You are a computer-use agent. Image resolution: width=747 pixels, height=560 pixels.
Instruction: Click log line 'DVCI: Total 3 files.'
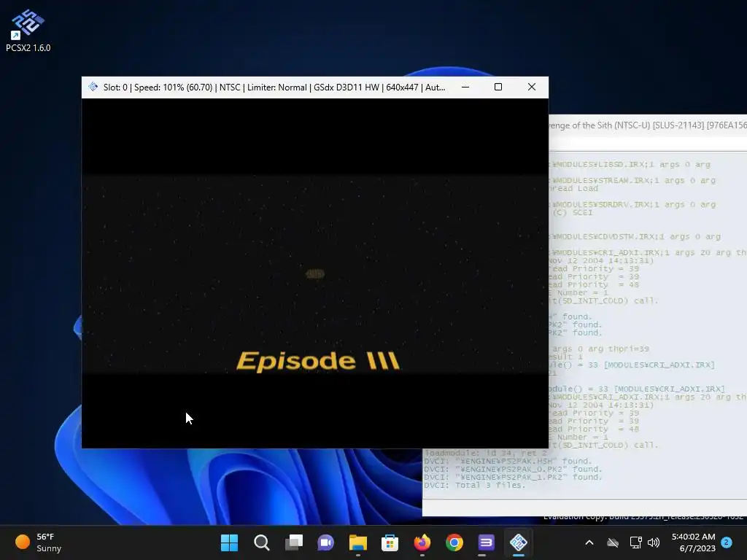tap(474, 485)
